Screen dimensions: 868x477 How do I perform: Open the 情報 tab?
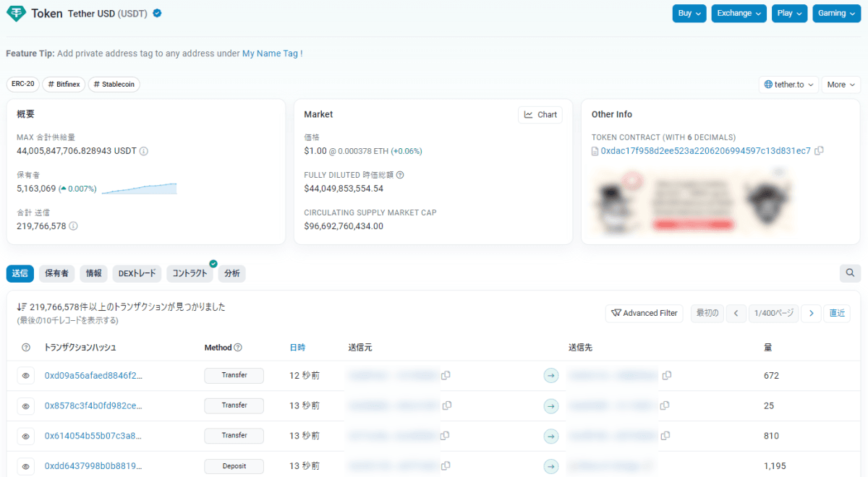point(93,273)
